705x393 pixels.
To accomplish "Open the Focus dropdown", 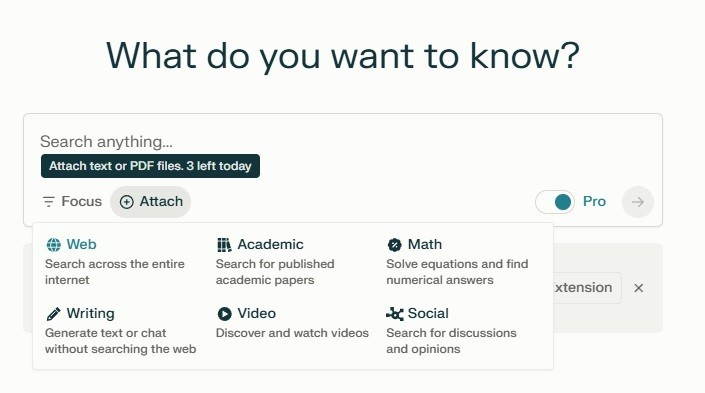I will [x=72, y=201].
